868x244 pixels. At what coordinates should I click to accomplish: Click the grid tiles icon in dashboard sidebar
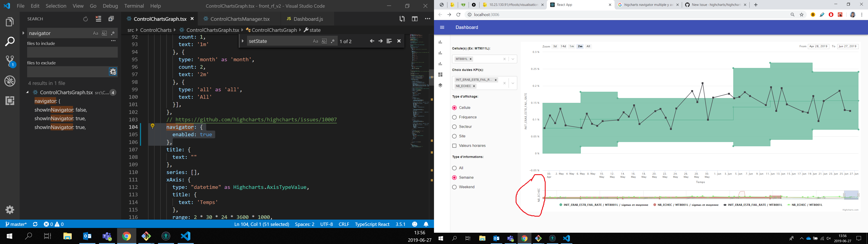(440, 74)
